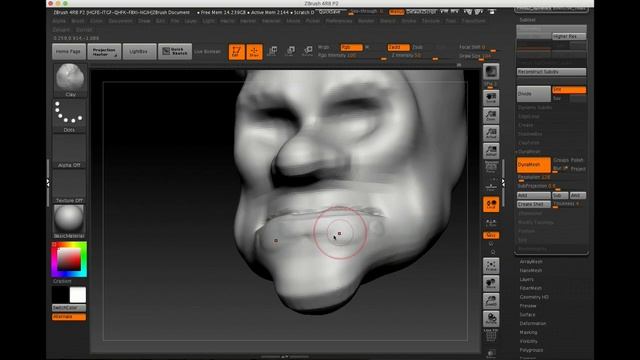Click the Scroll canvas icon
This screenshot has width=640, height=360.
point(491,98)
